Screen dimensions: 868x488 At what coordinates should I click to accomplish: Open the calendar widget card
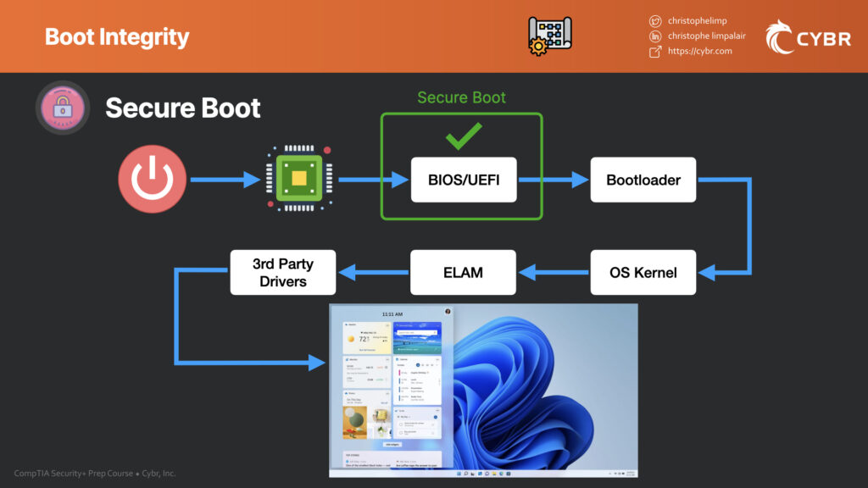(x=417, y=380)
